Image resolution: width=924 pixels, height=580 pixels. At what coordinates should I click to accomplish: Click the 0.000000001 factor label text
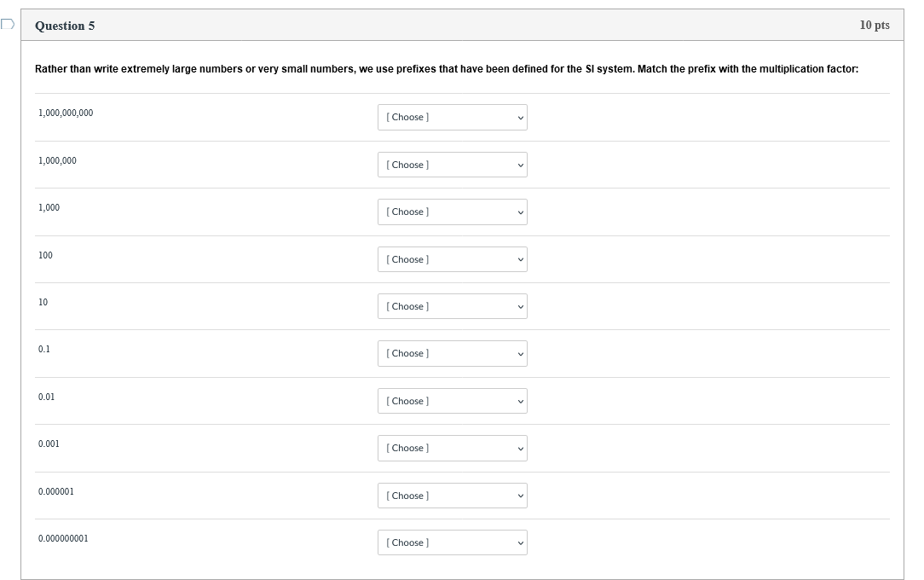[63, 538]
